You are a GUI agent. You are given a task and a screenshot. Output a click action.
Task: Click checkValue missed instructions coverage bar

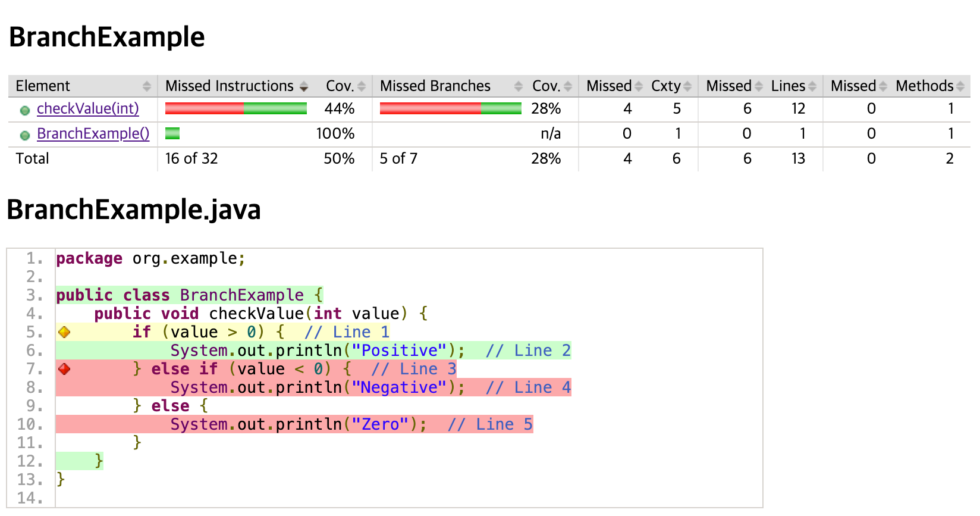(x=236, y=108)
